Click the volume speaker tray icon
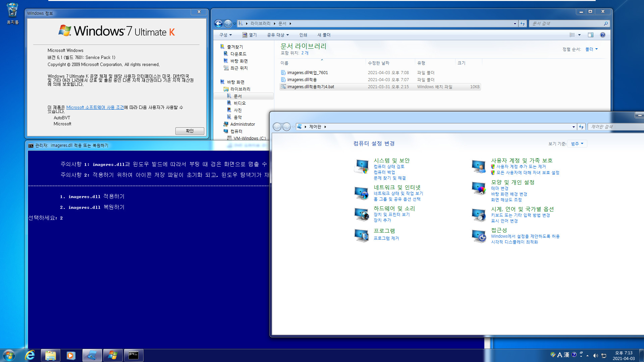 click(595, 356)
